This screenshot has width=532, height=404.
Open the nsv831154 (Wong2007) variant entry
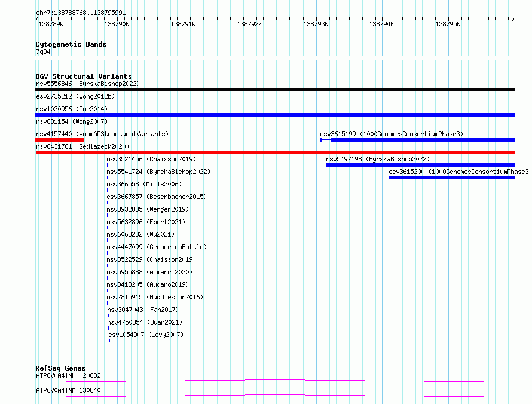coord(72,121)
